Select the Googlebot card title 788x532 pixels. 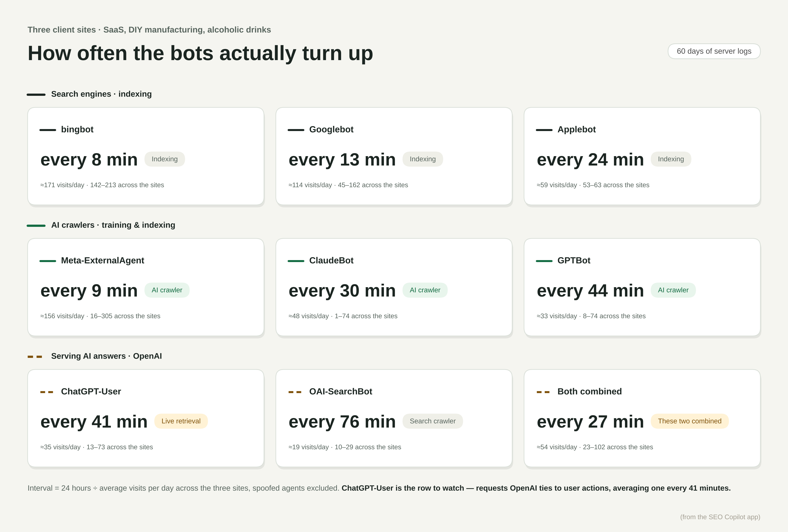(x=331, y=130)
